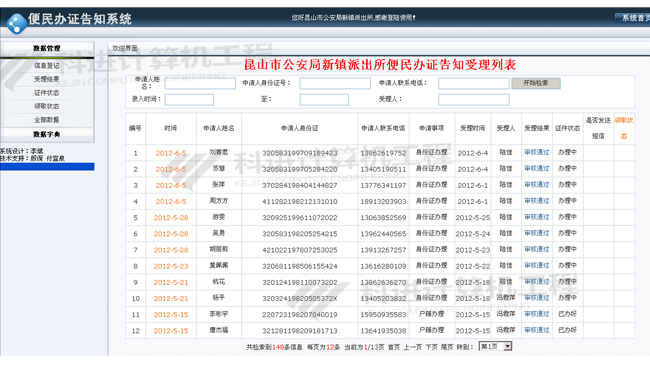Click date 2012-5-21 in row 10
The width and height of the screenshot is (650, 368).
click(171, 299)
